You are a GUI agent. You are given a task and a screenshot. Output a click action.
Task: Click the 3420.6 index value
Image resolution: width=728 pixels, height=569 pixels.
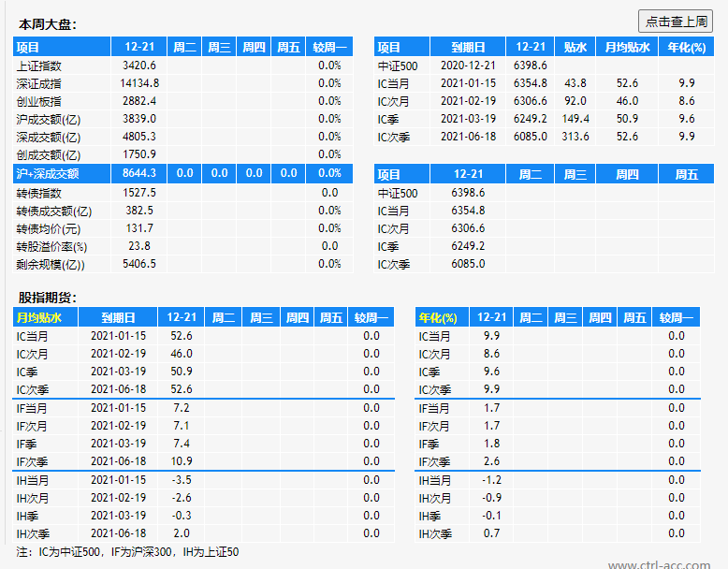[x=139, y=66]
